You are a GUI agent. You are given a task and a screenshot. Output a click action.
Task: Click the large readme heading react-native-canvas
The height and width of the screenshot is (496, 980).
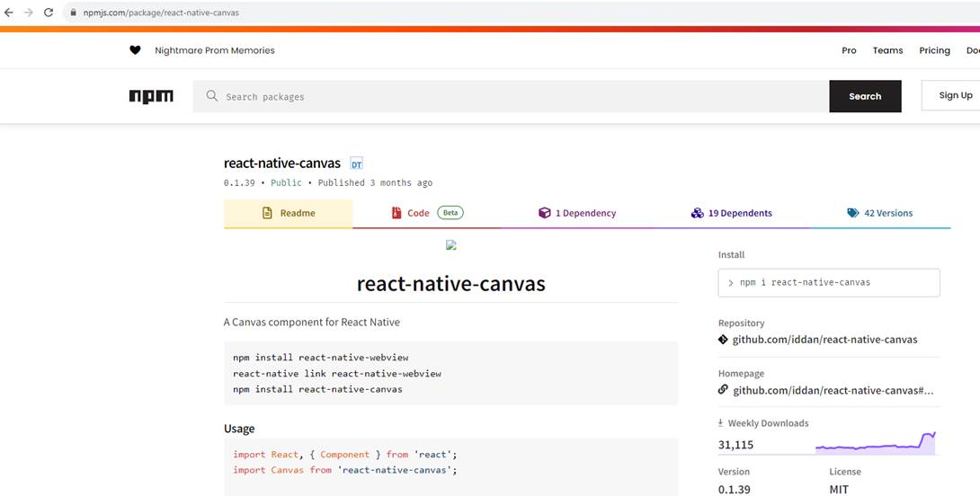pyautogui.click(x=451, y=284)
